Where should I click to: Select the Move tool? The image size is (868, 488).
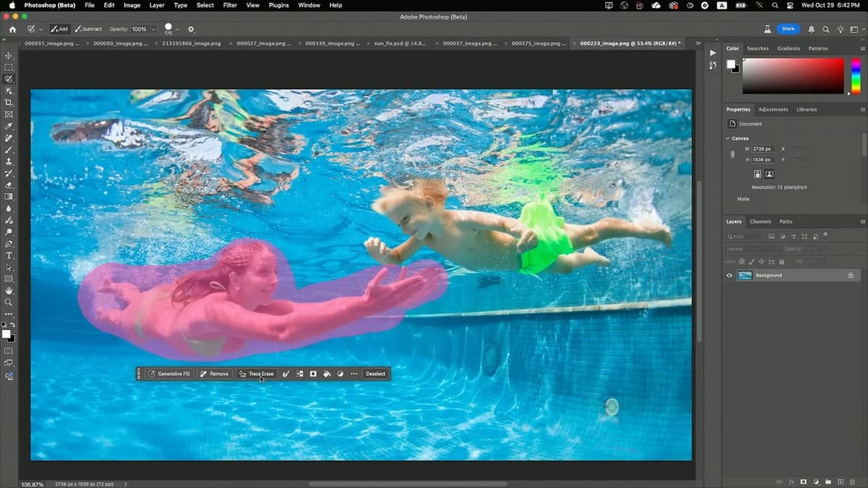(x=9, y=56)
